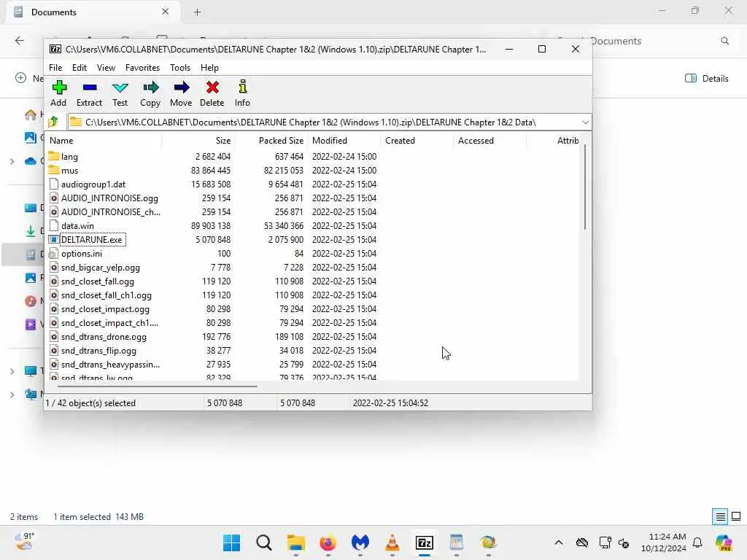Go up one folder level in 7-Zip
The width and height of the screenshot is (747, 560).
click(54, 122)
